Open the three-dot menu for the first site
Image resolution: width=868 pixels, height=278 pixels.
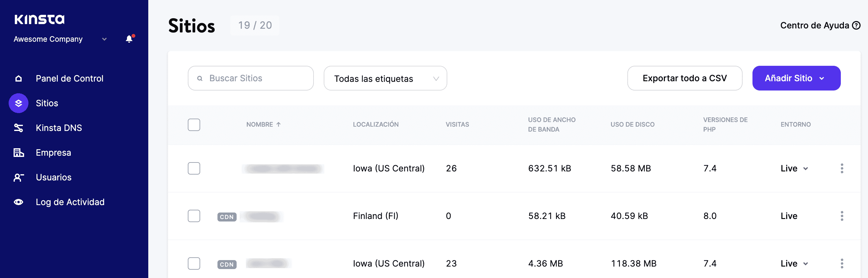(842, 168)
